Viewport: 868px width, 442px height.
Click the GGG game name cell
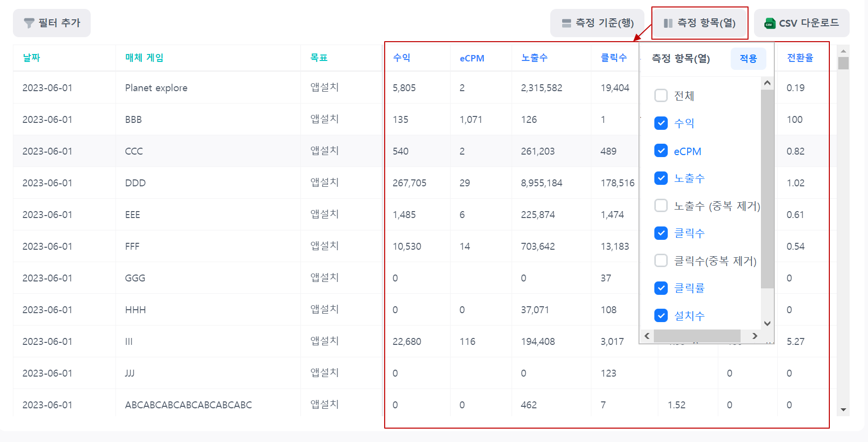(135, 278)
